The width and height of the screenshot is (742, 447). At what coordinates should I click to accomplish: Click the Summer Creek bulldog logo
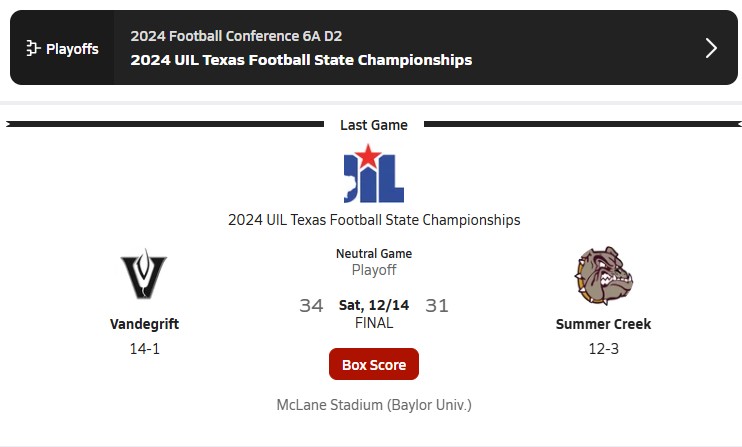pyautogui.click(x=604, y=276)
